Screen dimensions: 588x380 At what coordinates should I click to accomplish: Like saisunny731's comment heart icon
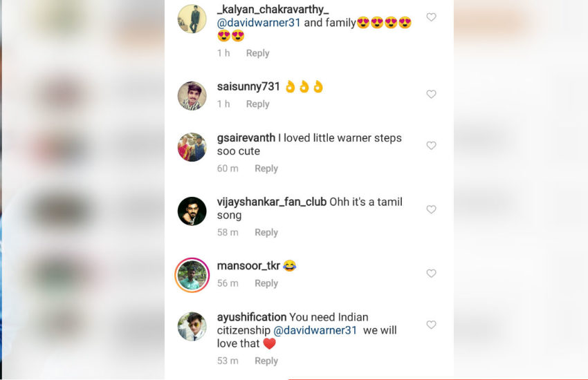[x=431, y=94]
